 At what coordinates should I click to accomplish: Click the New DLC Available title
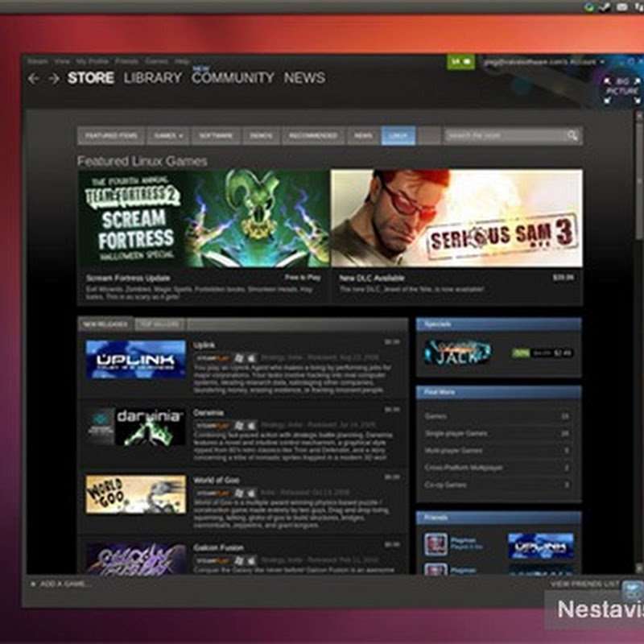pos(372,278)
